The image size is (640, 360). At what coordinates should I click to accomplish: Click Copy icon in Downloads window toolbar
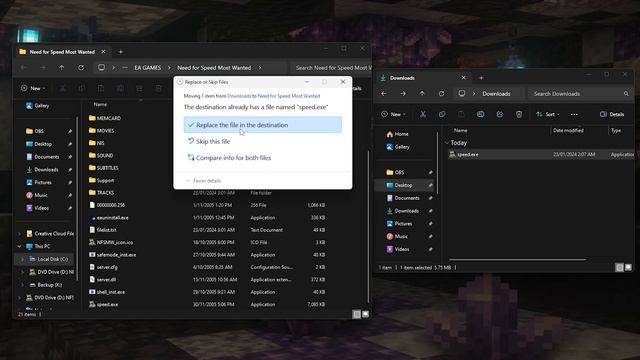pyautogui.click(x=442, y=114)
